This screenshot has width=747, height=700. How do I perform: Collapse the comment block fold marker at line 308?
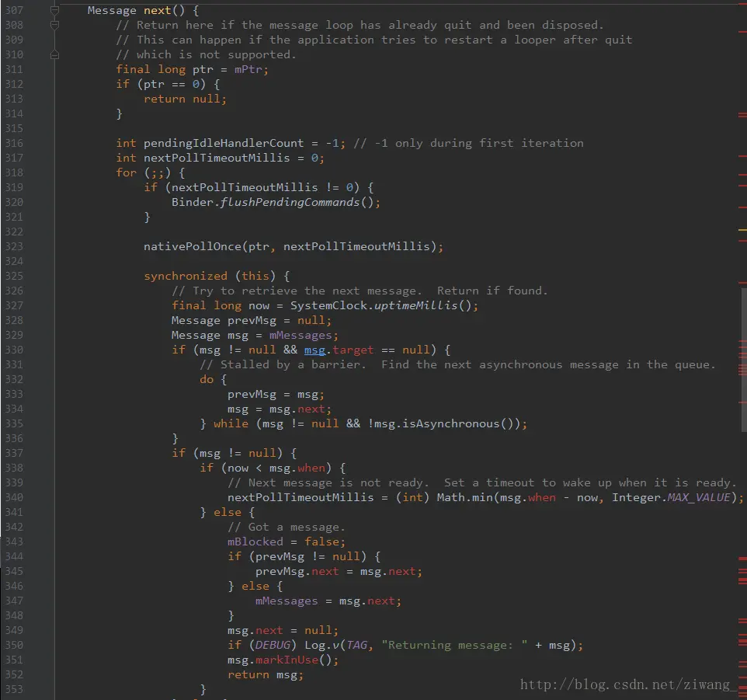pos(55,25)
